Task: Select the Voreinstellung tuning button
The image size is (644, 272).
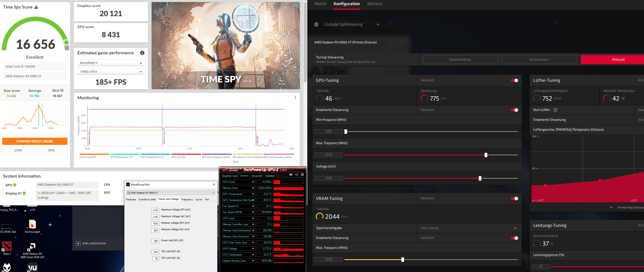Action: pos(460,59)
